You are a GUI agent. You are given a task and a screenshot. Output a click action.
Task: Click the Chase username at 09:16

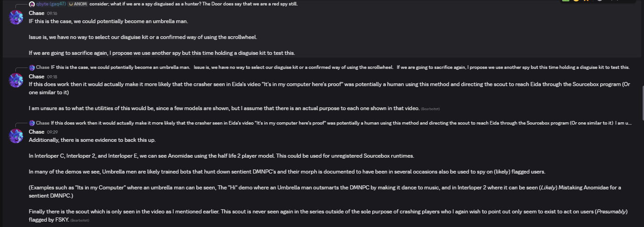(x=37, y=13)
